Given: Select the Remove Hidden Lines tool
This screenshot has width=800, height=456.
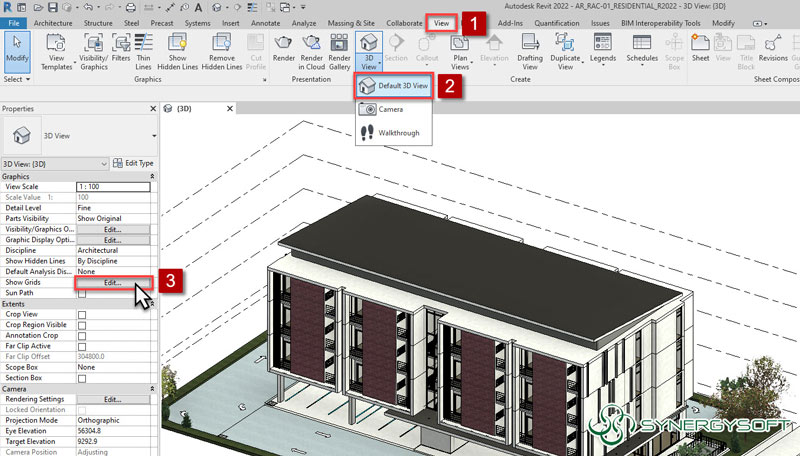Looking at the screenshot, I should [222, 52].
